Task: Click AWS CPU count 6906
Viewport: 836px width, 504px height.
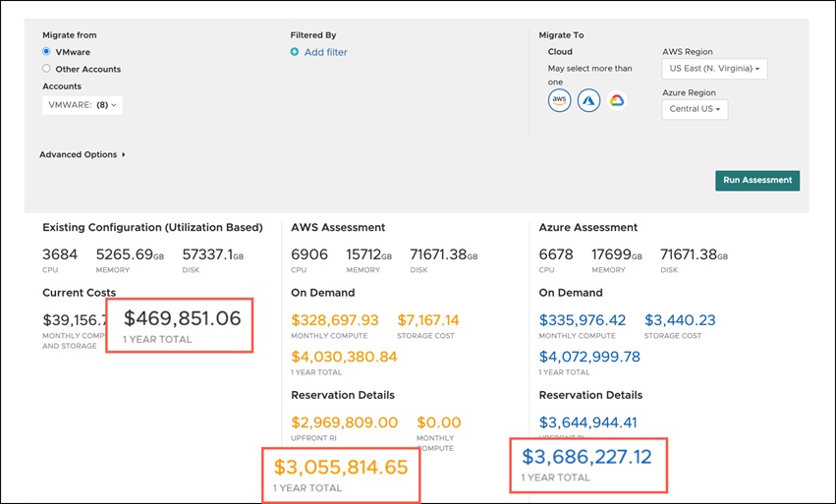Action: pos(309,254)
